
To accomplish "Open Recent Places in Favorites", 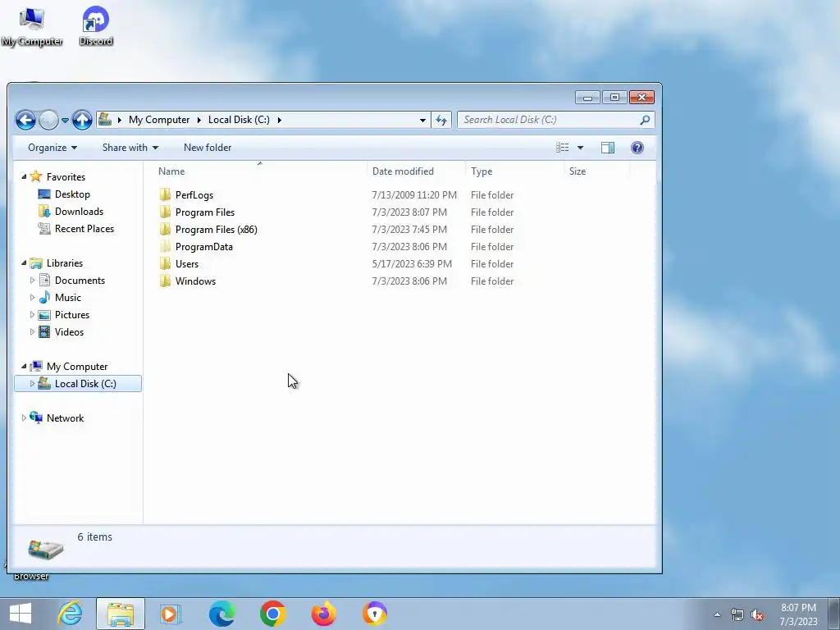I will click(84, 229).
